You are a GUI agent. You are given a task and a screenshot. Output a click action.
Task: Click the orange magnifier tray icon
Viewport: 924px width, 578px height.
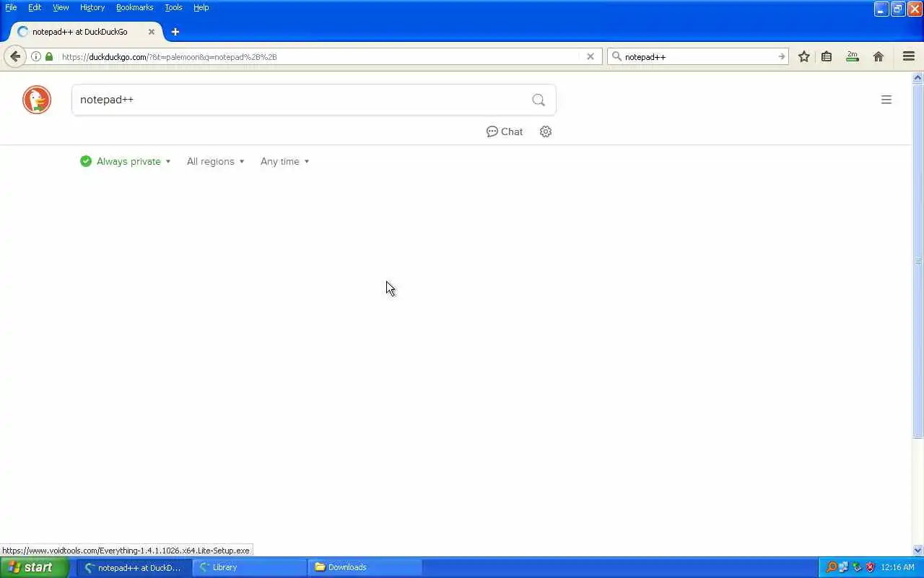831,567
